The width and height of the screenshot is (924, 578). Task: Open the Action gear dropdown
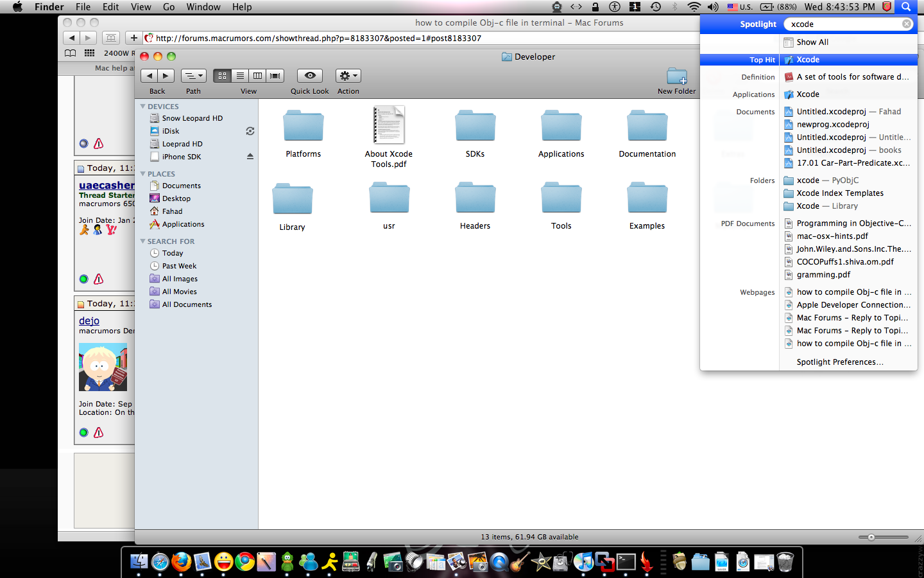tap(348, 76)
